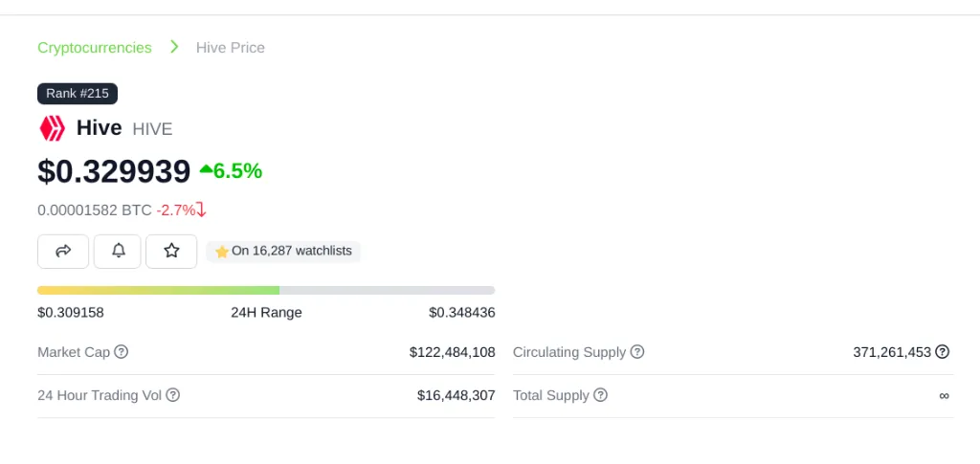Click Hive Price breadcrumb item
The image size is (980, 464).
point(231,48)
